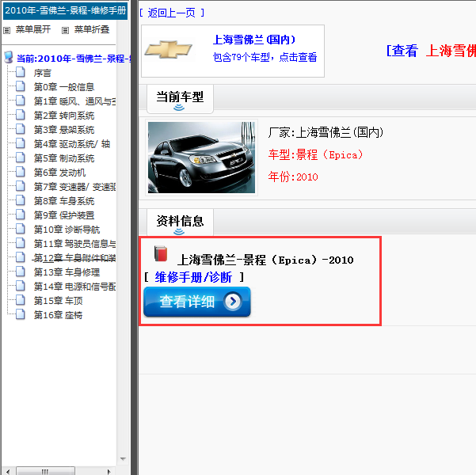Click the page icon beside 第10章 诊断导航

[x=21, y=229]
